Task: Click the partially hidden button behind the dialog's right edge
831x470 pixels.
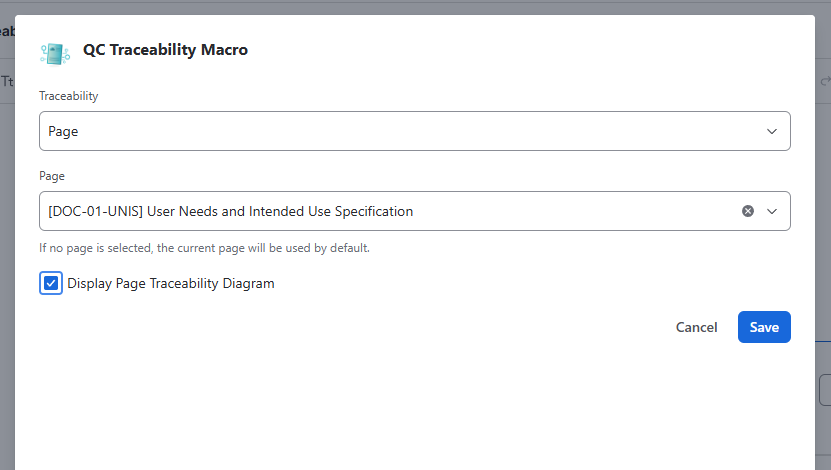Action: 825,390
